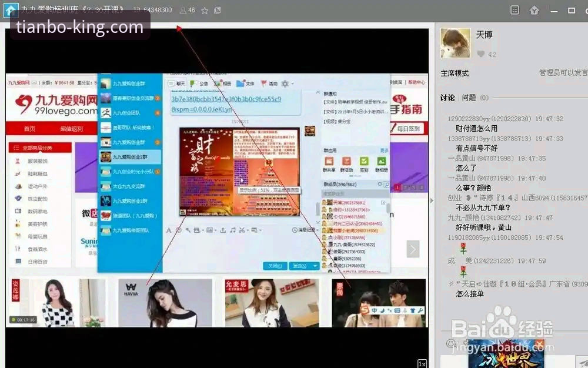This screenshot has height=368, width=588.
Task: Click the 更多 link beside 群应用
Action: coord(385,150)
